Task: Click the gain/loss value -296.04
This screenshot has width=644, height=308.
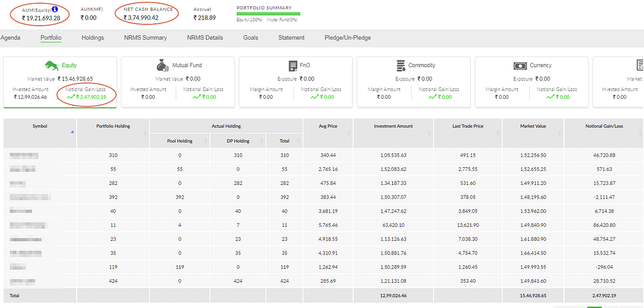Action: point(604,267)
